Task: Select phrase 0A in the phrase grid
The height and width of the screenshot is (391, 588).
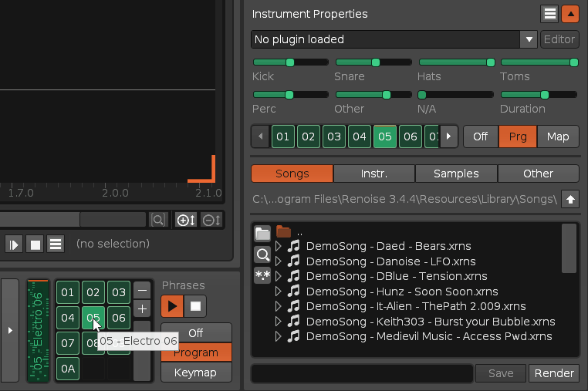Action: click(x=68, y=369)
